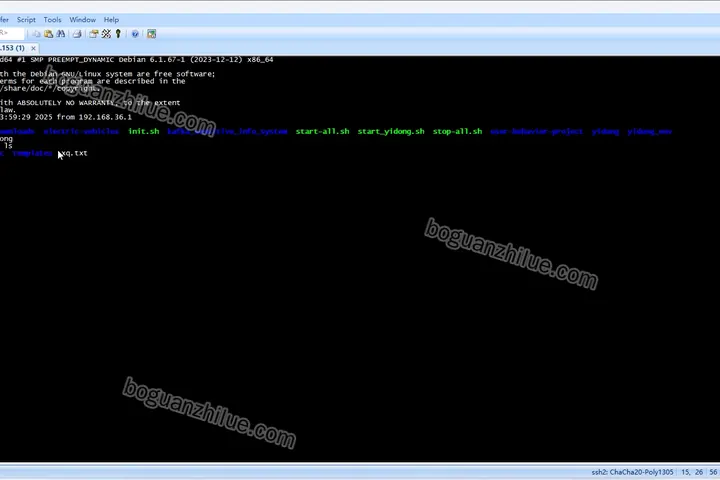Click start_yidong.sh in the terminal listing
This screenshot has width=720, height=480.
[x=391, y=131]
